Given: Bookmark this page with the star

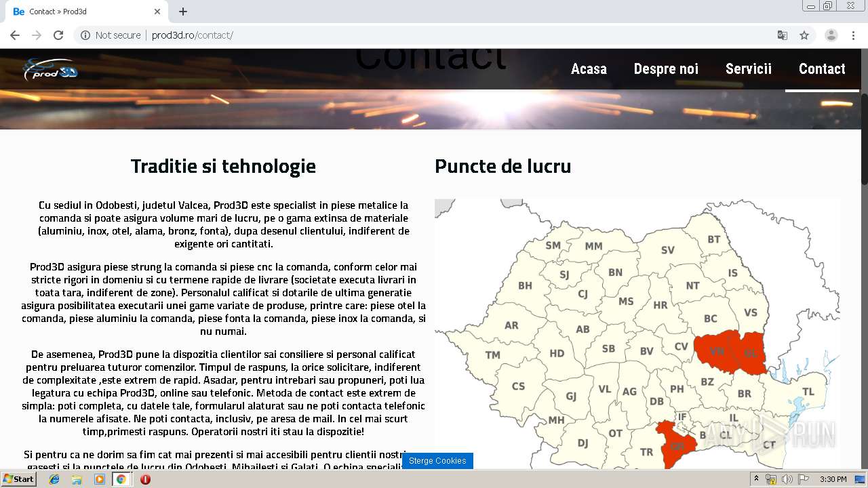Looking at the screenshot, I should point(804,35).
